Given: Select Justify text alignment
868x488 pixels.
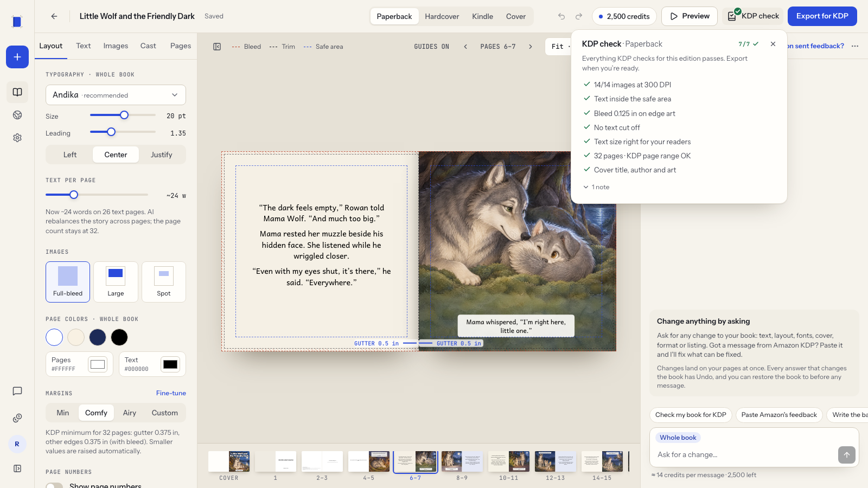Looking at the screenshot, I should [162, 155].
